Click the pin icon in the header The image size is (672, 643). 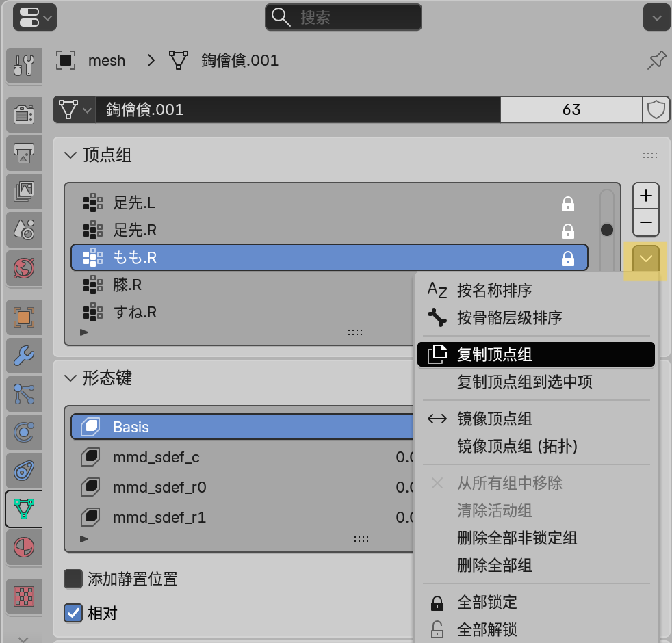tap(656, 60)
